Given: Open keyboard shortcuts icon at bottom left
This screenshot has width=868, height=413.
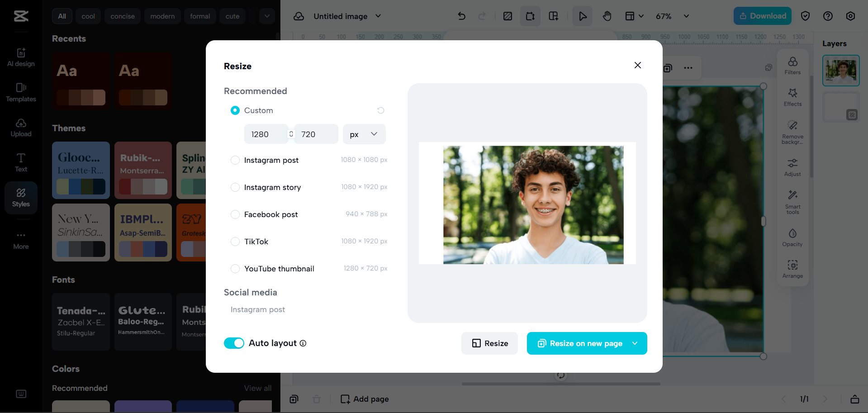Looking at the screenshot, I should [21, 394].
